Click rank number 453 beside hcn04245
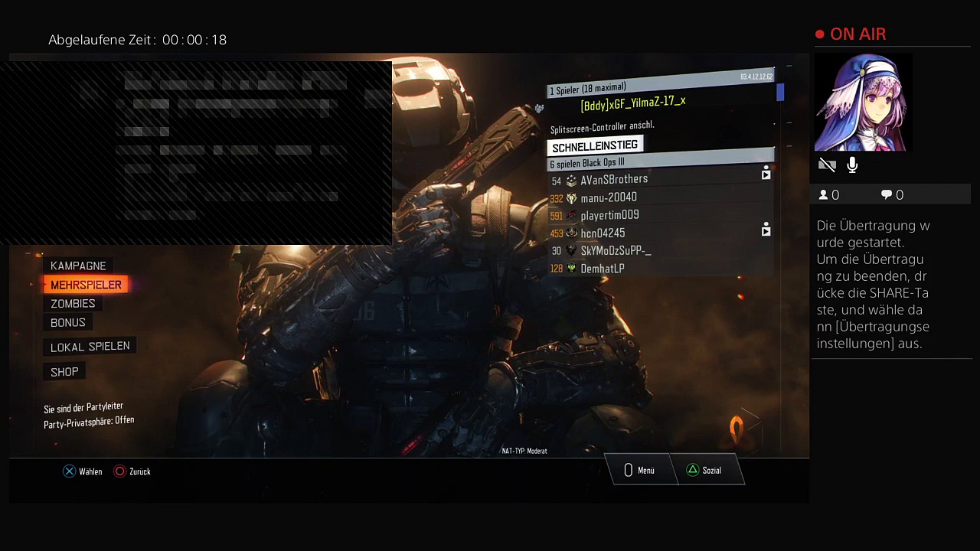This screenshot has width=980, height=551. (x=557, y=234)
